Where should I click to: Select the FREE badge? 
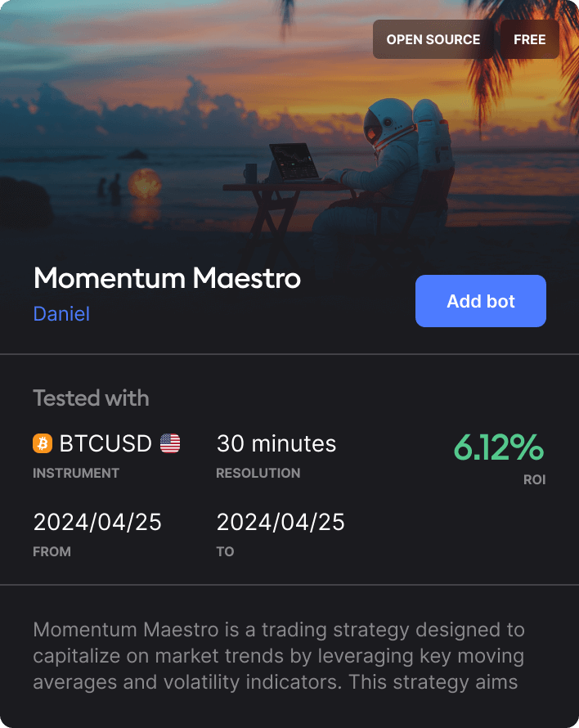point(529,39)
